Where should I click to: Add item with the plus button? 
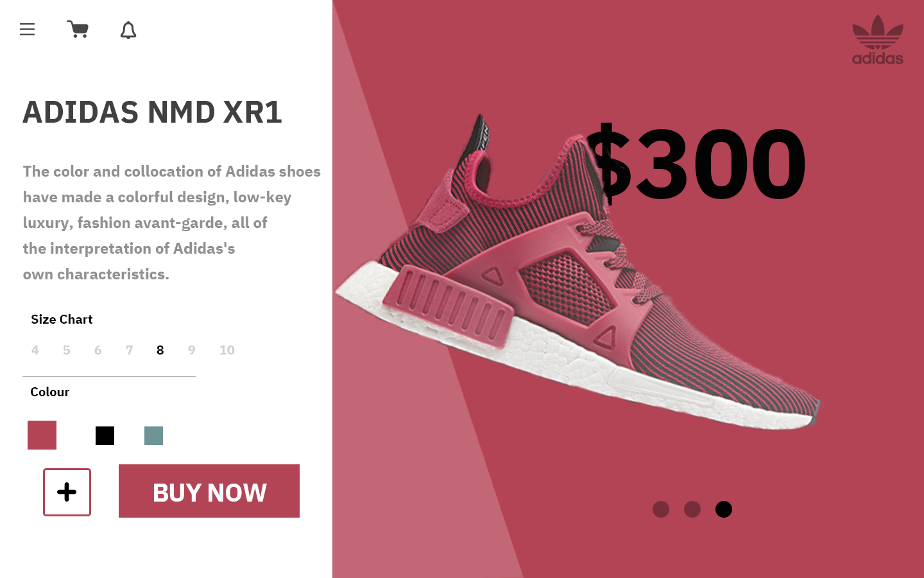point(67,492)
